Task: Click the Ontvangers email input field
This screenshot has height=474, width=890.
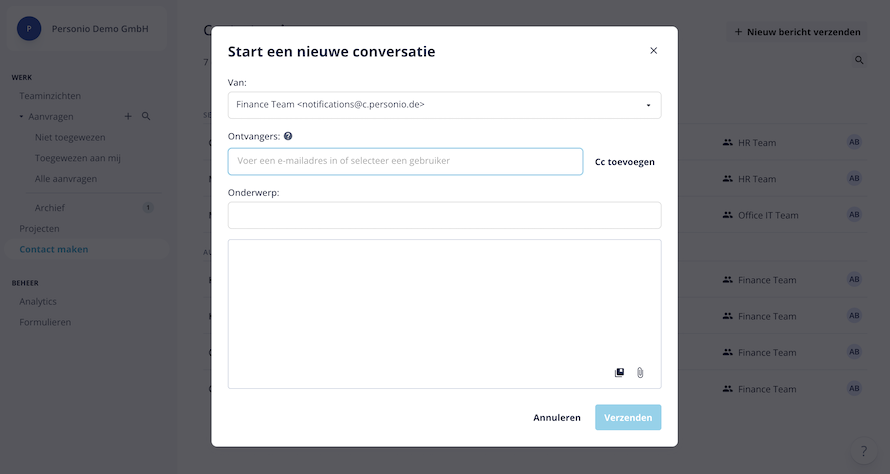Action: (405, 162)
